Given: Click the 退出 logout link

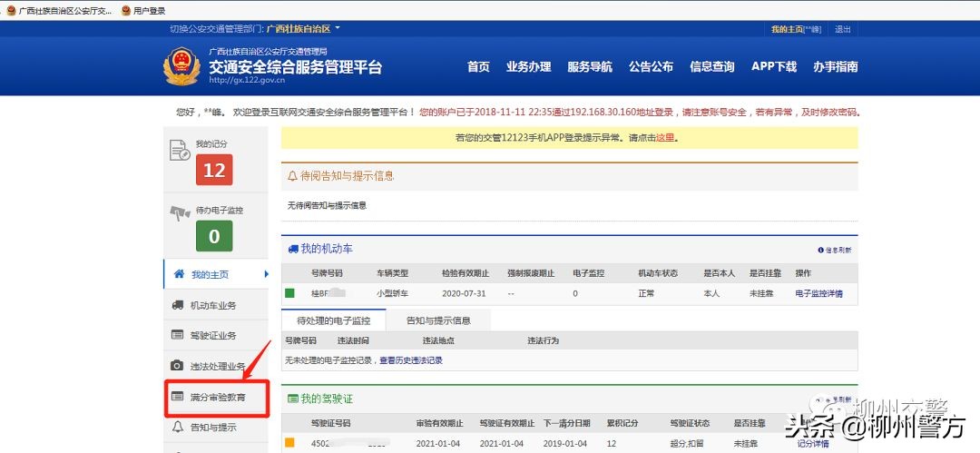Looking at the screenshot, I should 842,29.
